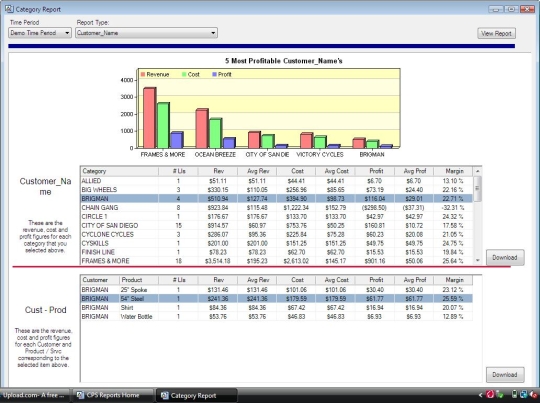Click the Category Report window title icon
The image size is (540, 403).
click(x=9, y=9)
